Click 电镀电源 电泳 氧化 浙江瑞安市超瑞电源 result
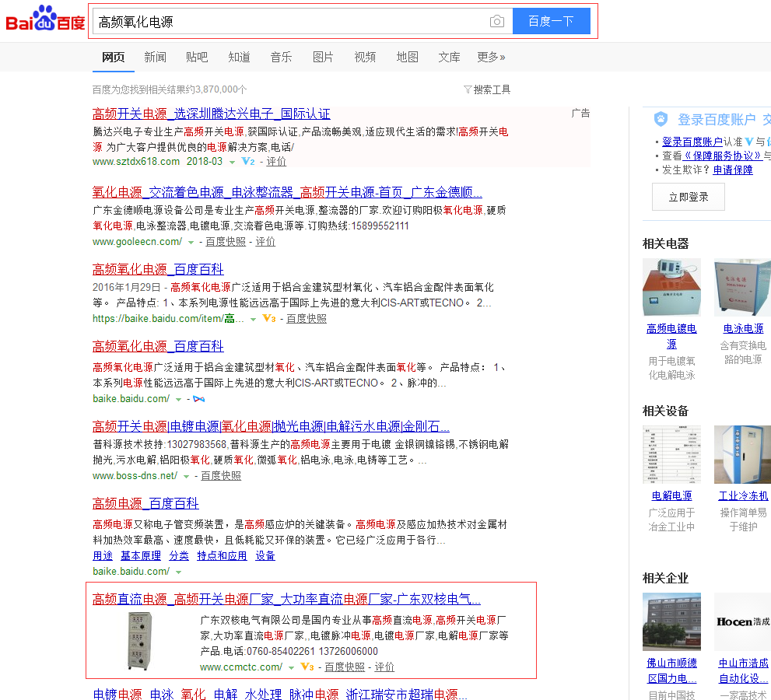The height and width of the screenshot is (700, 771). point(280,694)
